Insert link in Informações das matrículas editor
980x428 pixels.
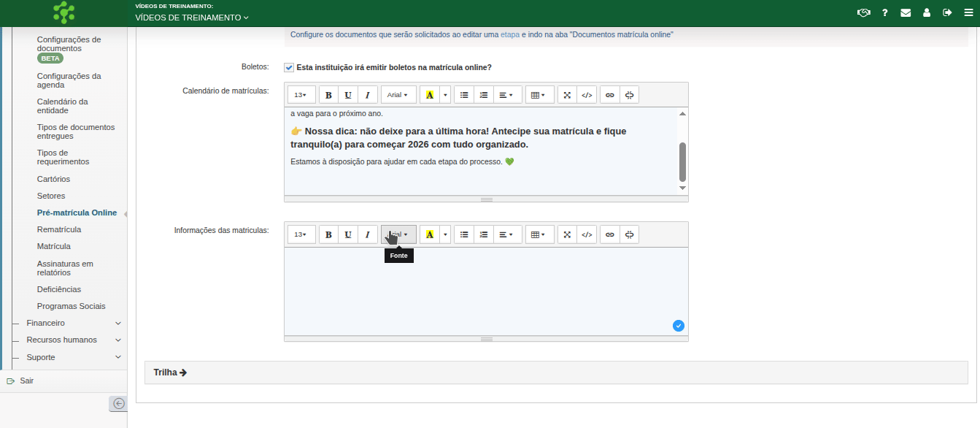pos(610,234)
